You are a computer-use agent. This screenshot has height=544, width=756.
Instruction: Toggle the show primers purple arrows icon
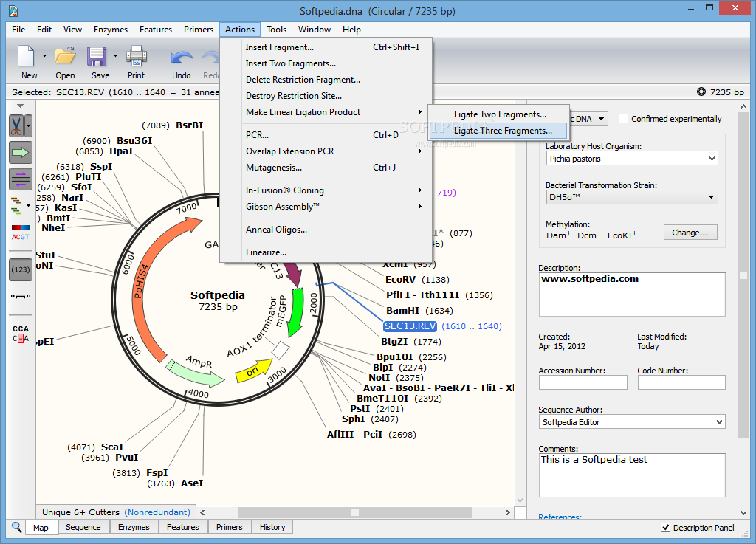pyautogui.click(x=21, y=179)
